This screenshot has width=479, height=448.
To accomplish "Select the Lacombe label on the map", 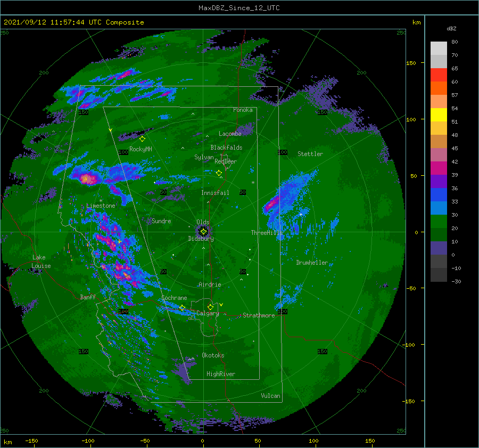I will click(x=230, y=134).
